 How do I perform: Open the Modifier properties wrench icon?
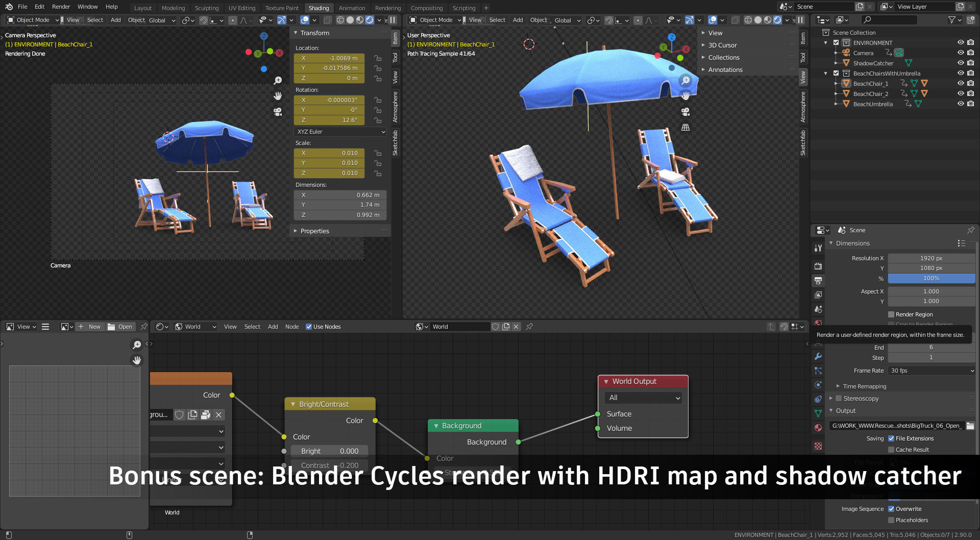(818, 356)
